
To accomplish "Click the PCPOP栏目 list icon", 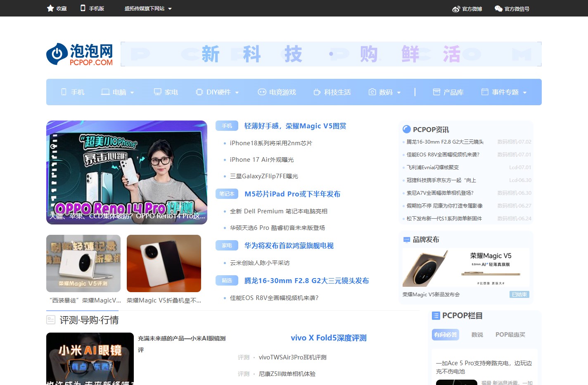I will click(x=436, y=316).
